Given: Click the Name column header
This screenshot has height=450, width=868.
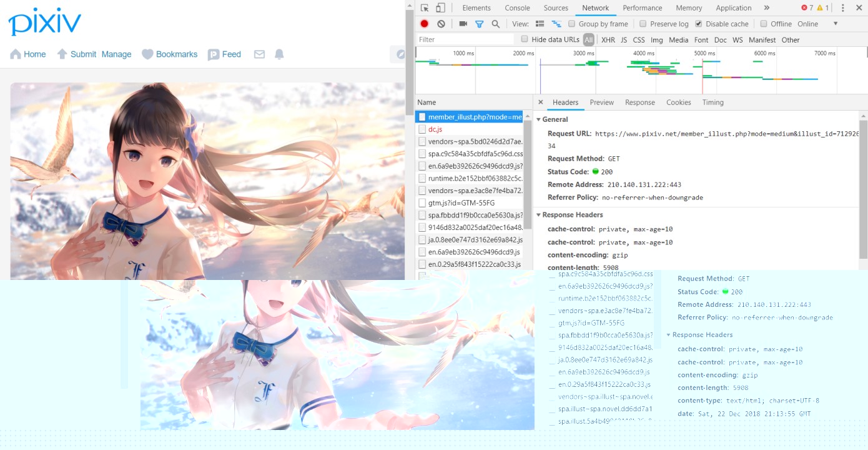Looking at the screenshot, I should (473, 102).
